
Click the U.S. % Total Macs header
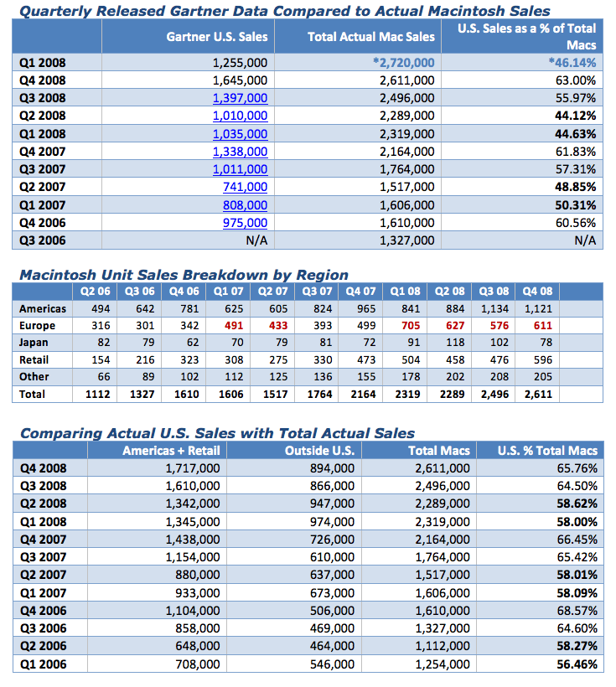pyautogui.click(x=547, y=451)
